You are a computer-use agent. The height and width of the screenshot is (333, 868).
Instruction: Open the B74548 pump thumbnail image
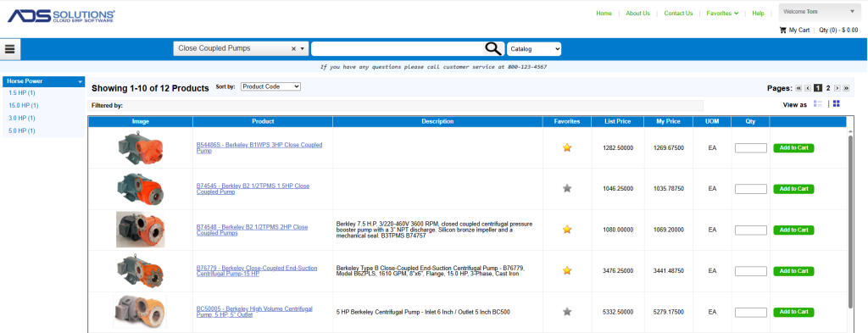point(141,230)
